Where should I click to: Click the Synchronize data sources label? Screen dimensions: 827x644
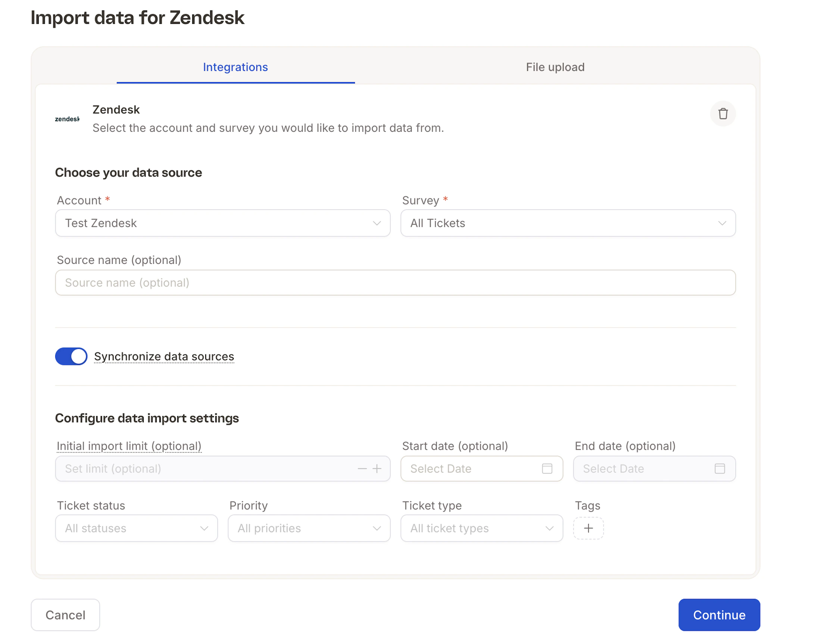pyautogui.click(x=164, y=356)
